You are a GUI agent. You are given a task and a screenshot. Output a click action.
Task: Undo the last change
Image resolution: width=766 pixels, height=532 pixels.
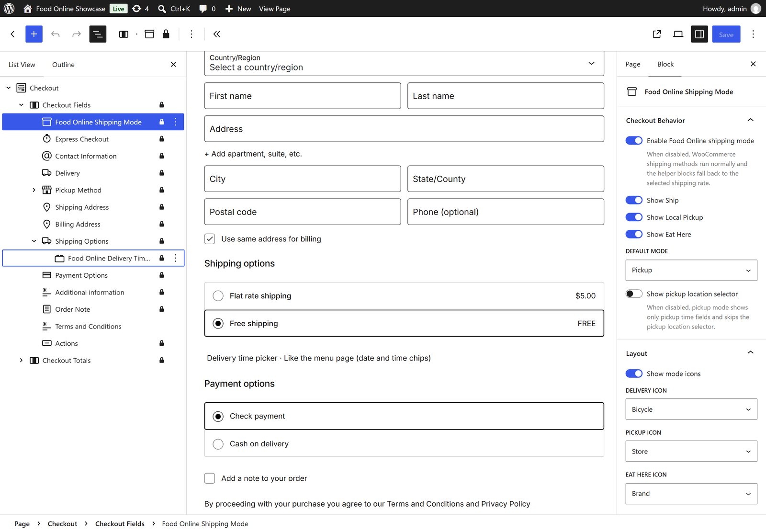click(x=56, y=34)
